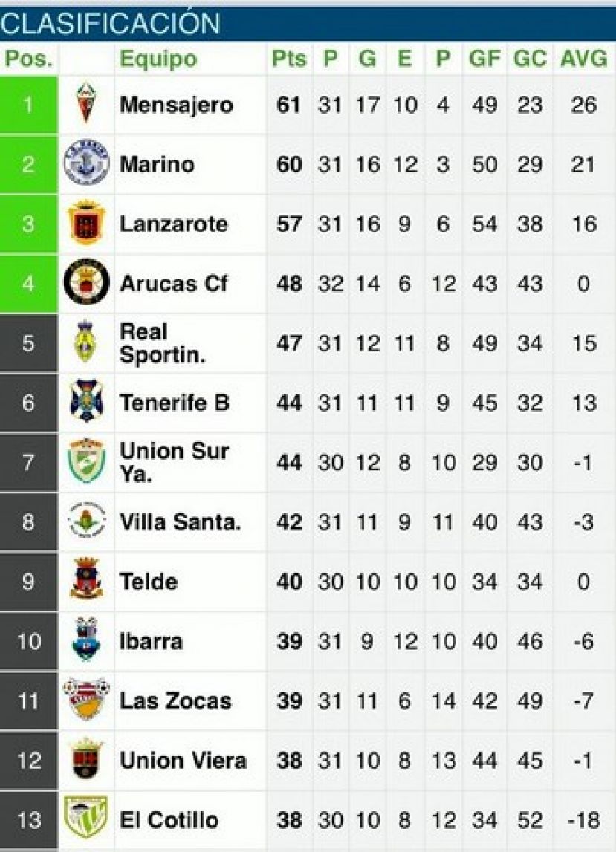This screenshot has width=616, height=852.
Task: Select the Union Sur Ya. crest
Action: 86,461
